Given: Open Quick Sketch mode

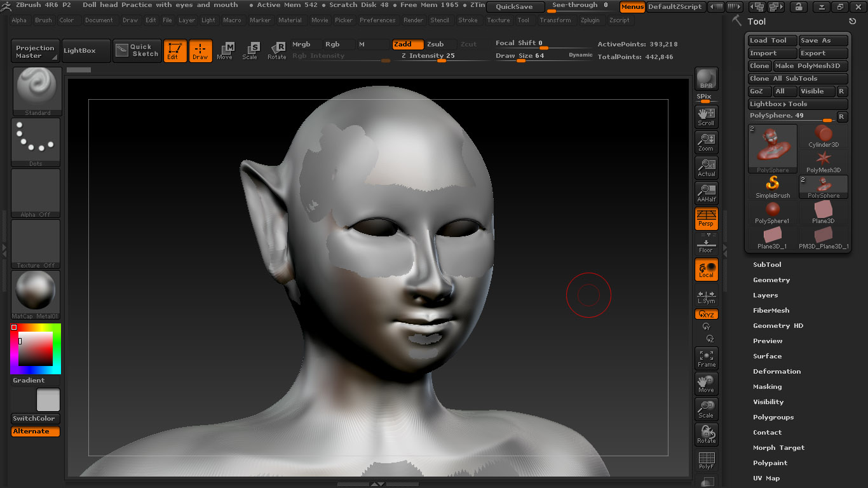Looking at the screenshot, I should click(138, 51).
